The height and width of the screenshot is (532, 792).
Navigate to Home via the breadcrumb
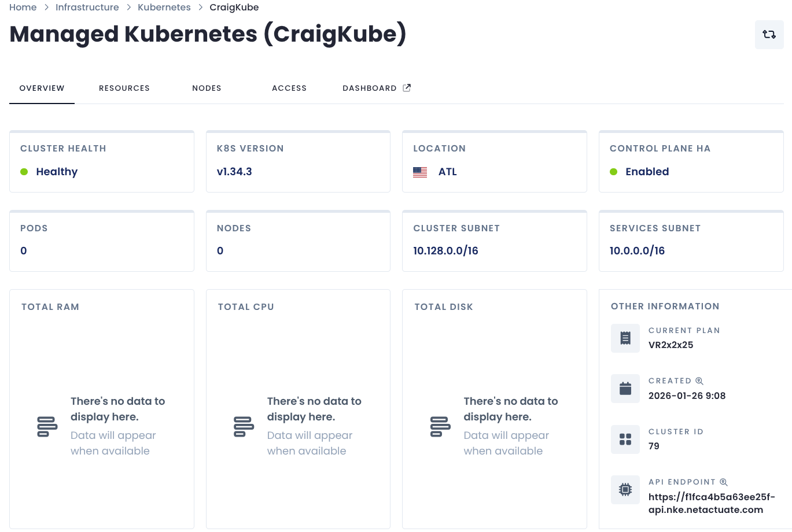[x=23, y=7]
